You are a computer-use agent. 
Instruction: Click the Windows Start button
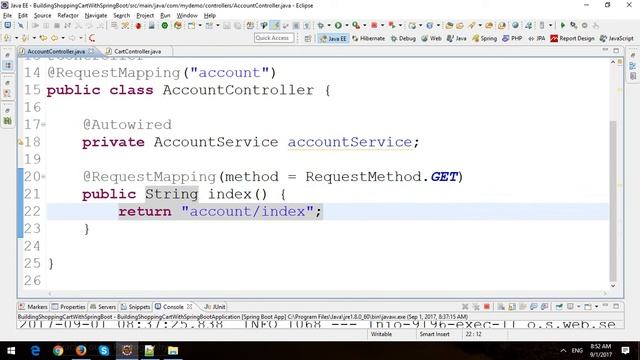[11, 351]
